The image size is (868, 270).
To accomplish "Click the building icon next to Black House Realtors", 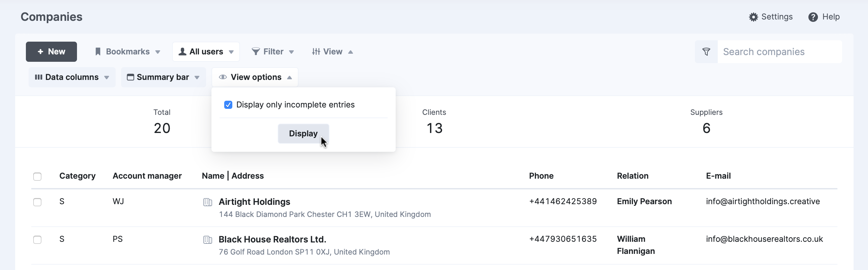I will (x=207, y=240).
